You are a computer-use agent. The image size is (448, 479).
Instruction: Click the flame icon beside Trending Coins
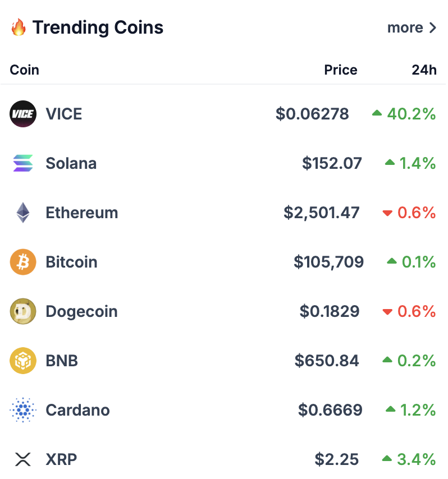tap(19, 27)
